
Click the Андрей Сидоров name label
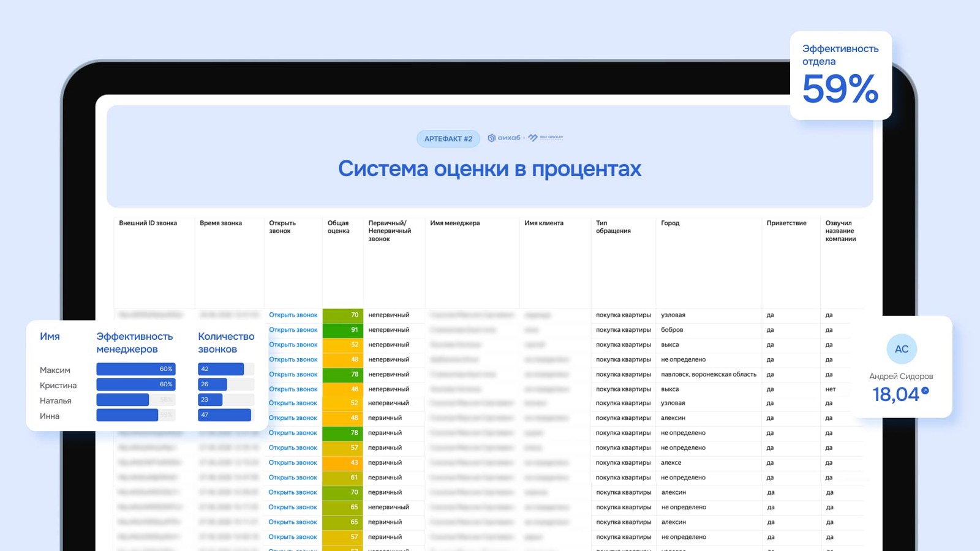pyautogui.click(x=901, y=377)
